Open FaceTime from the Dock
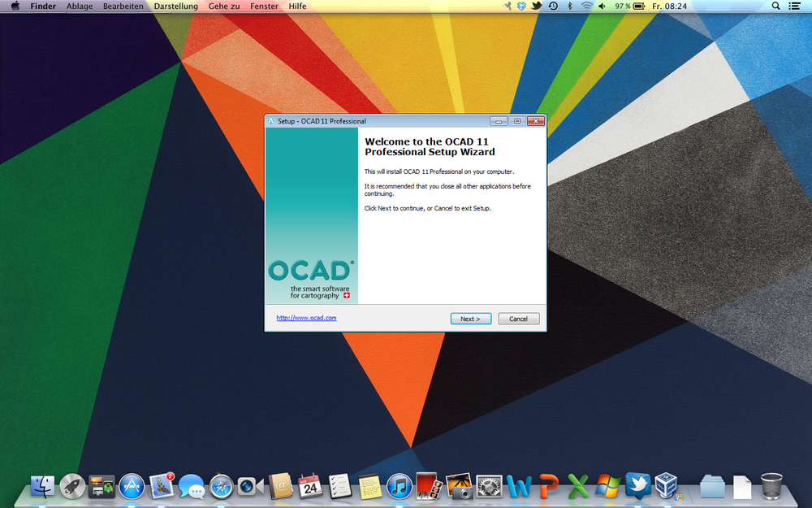Viewport: 812px width, 508px height. [251, 486]
